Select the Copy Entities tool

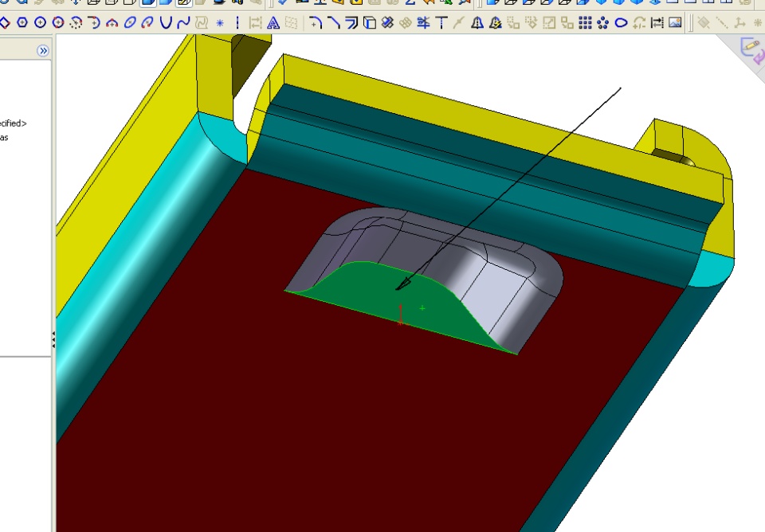567,22
